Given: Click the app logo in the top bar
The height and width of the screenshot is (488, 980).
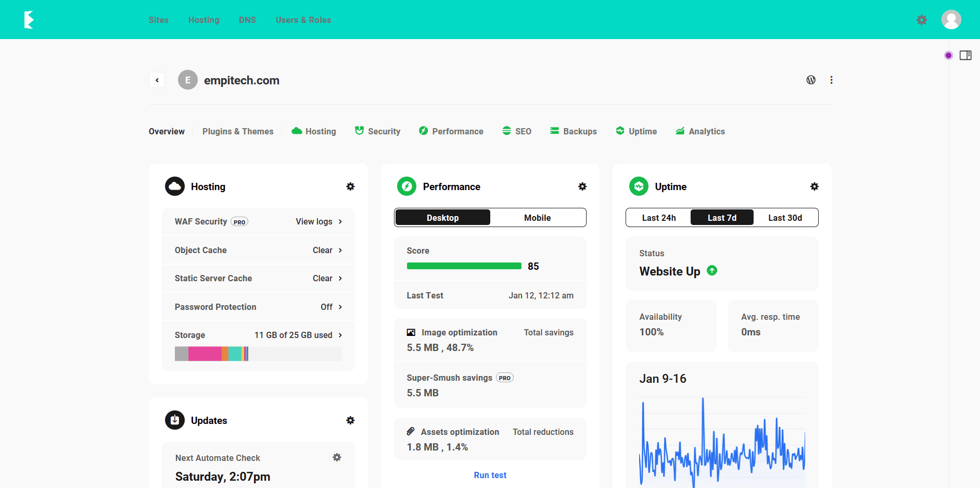Looking at the screenshot, I should pyautogui.click(x=29, y=20).
